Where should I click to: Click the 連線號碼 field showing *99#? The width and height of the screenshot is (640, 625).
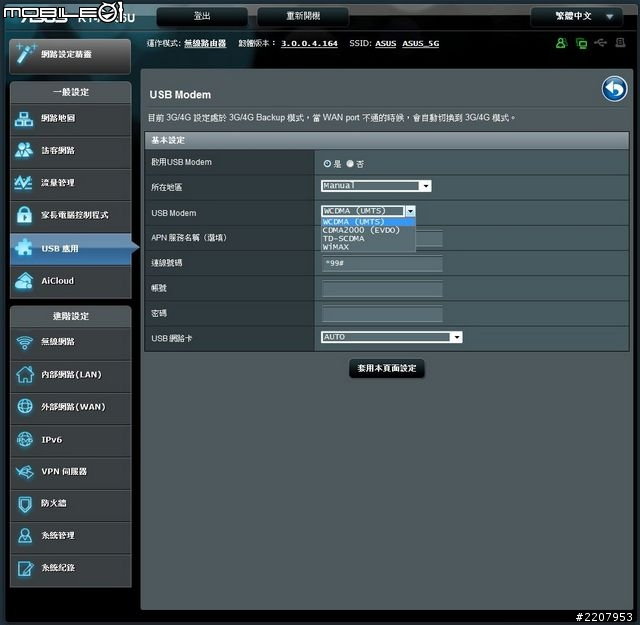pyautogui.click(x=382, y=264)
